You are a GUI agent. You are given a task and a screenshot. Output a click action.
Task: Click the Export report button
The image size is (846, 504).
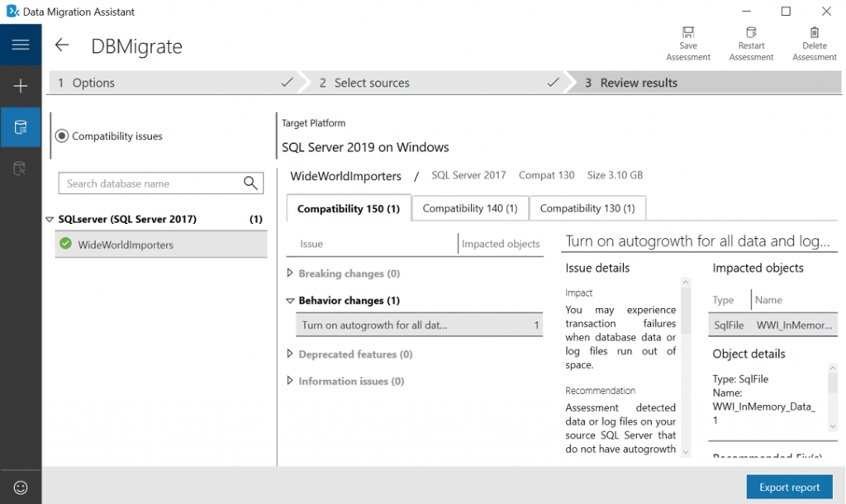click(789, 487)
